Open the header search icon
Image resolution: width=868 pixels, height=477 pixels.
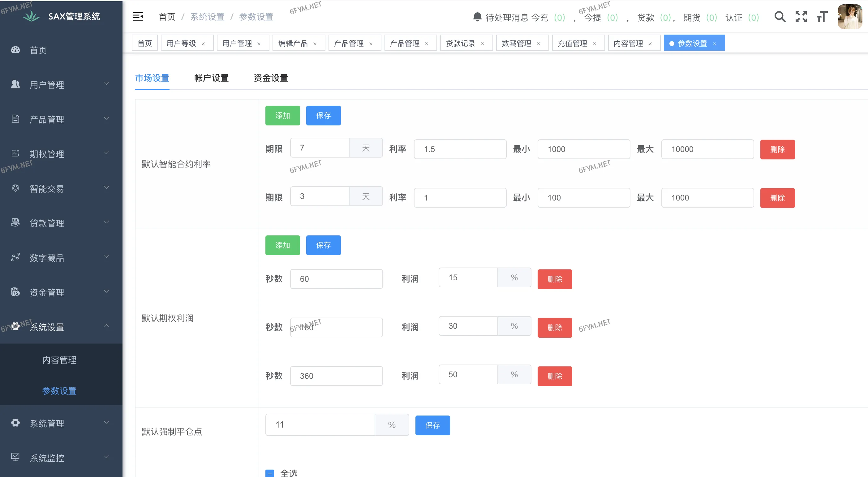point(780,16)
